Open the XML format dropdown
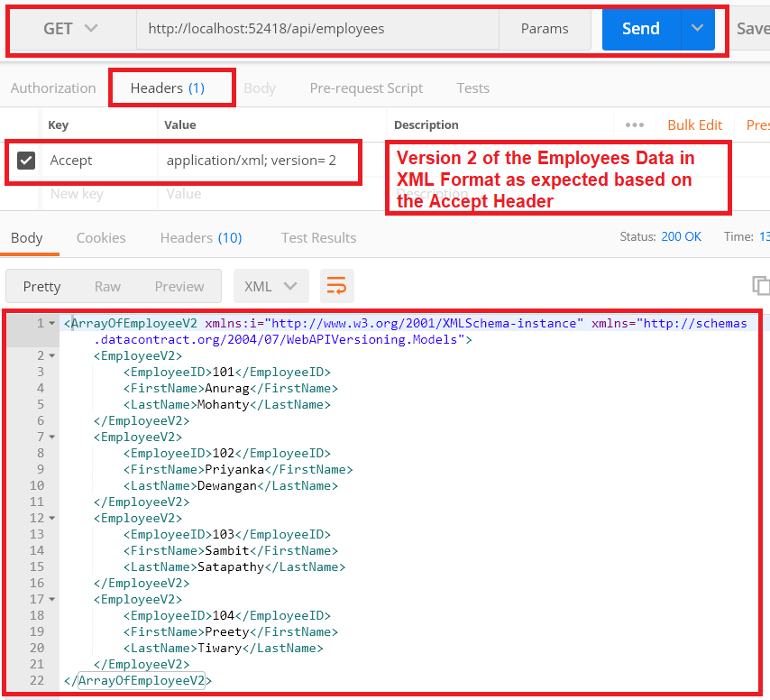 click(270, 285)
